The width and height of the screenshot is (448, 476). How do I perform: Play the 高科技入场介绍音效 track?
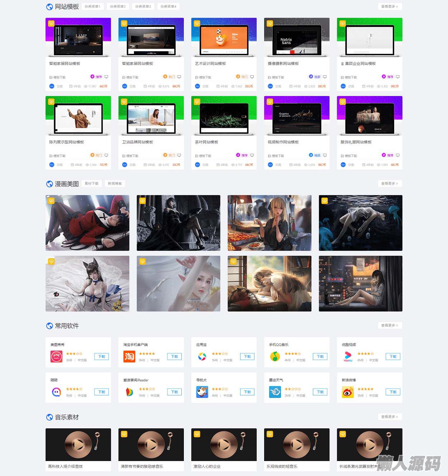78,444
